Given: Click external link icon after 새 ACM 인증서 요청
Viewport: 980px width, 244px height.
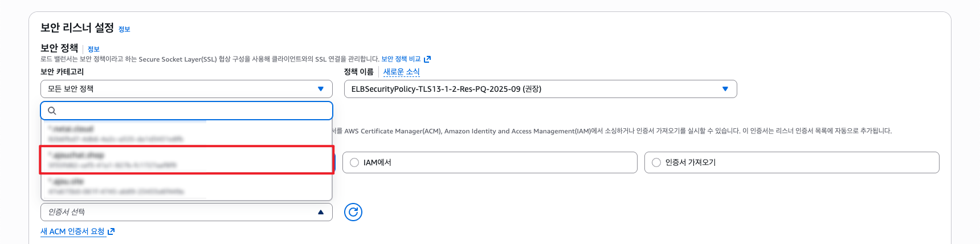Looking at the screenshot, I should 111,231.
